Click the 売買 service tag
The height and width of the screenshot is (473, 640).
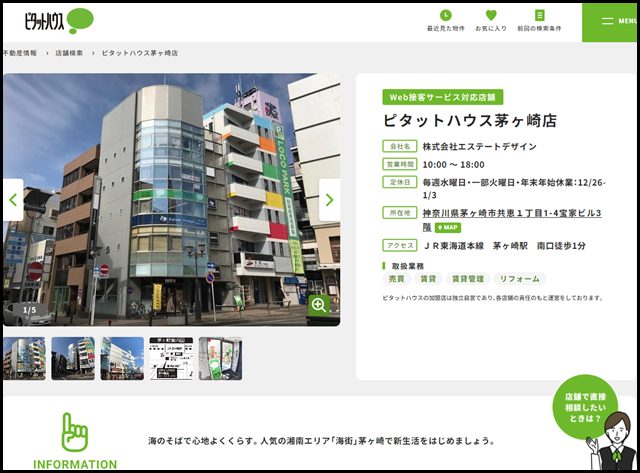(x=396, y=279)
